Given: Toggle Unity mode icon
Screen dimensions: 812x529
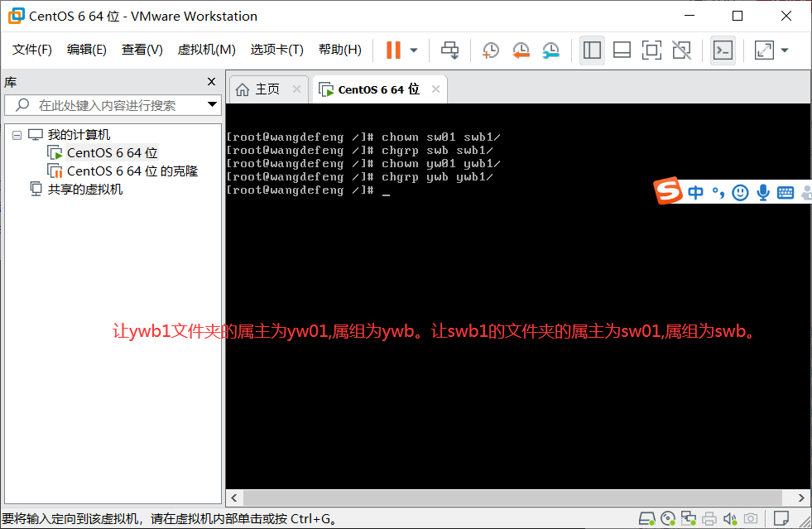Looking at the screenshot, I should tap(681, 50).
